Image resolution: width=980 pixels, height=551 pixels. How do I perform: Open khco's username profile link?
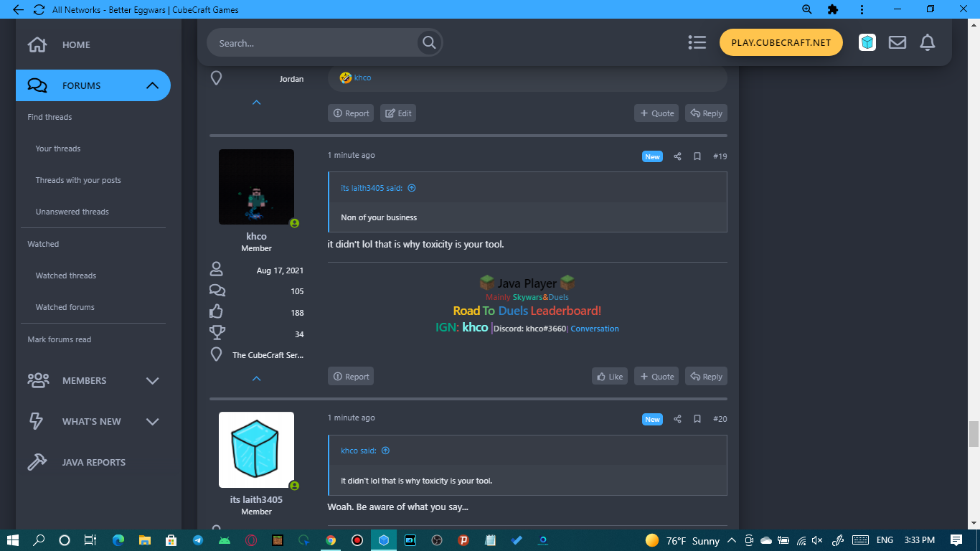[x=256, y=236]
